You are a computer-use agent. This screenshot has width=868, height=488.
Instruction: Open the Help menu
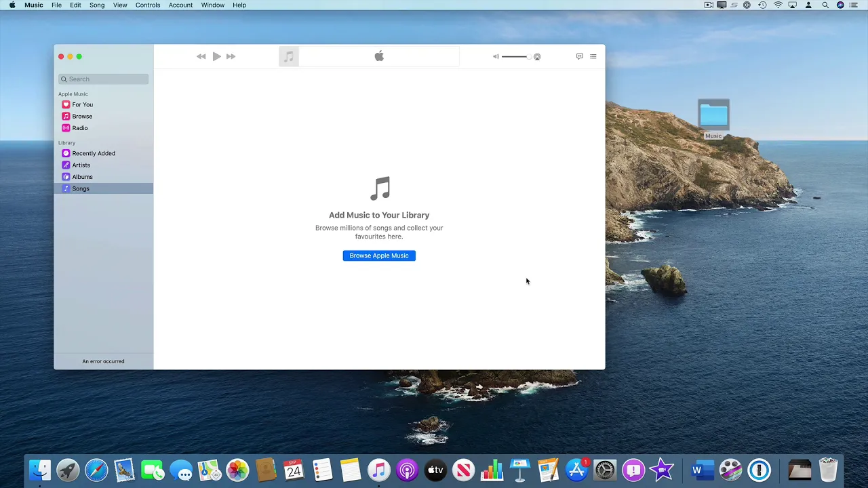[239, 5]
